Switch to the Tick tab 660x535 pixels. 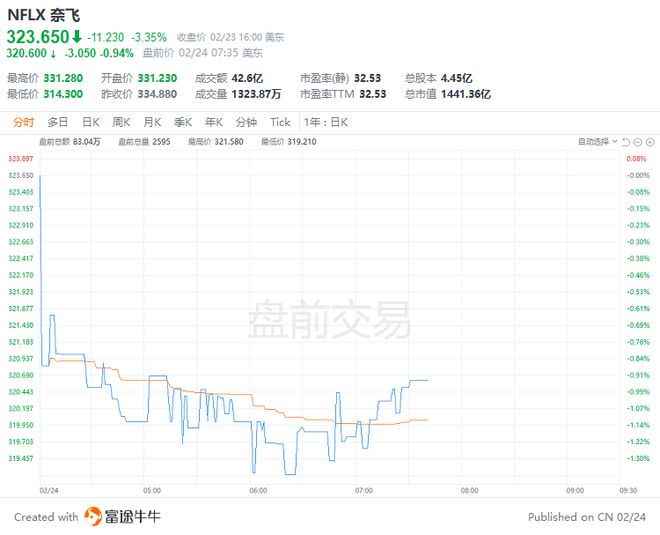pyautogui.click(x=280, y=122)
